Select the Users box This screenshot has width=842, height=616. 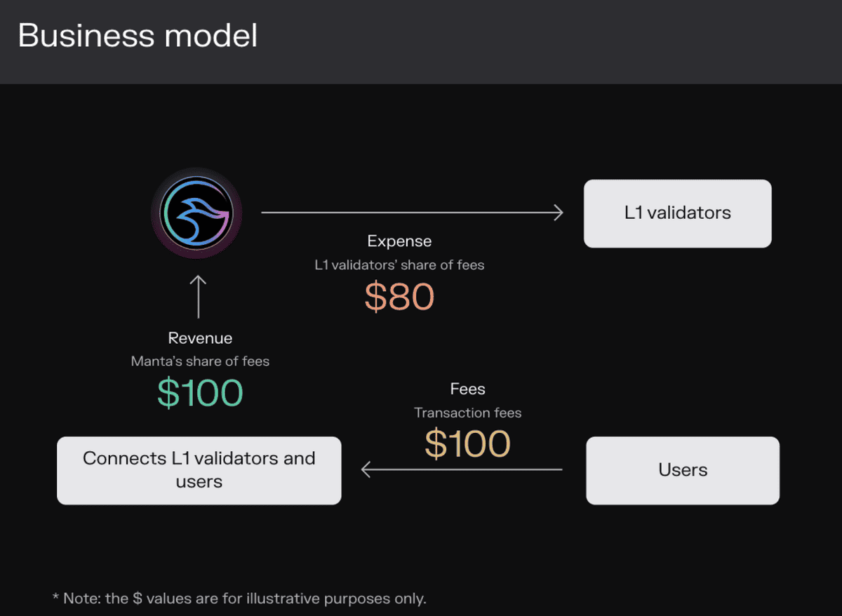683,470
